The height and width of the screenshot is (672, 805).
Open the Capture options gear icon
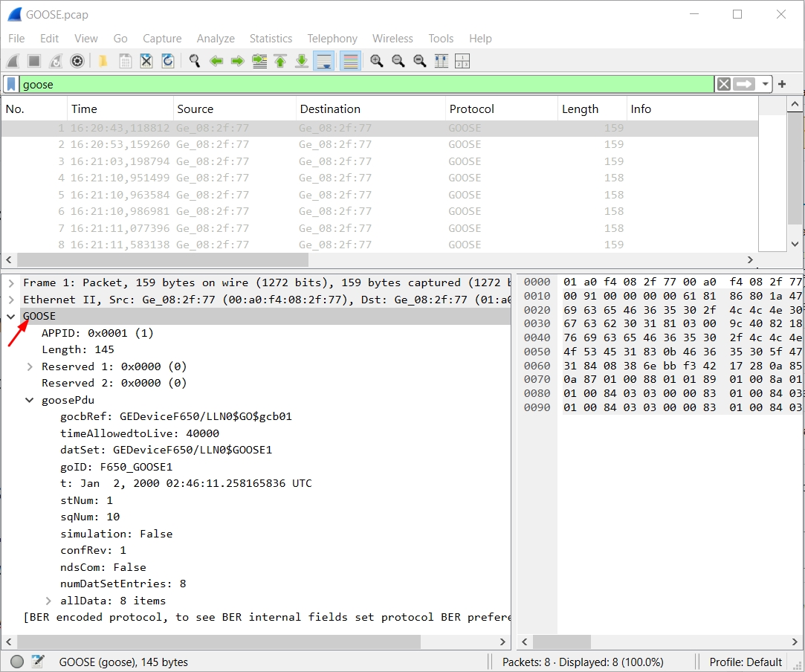tap(77, 61)
